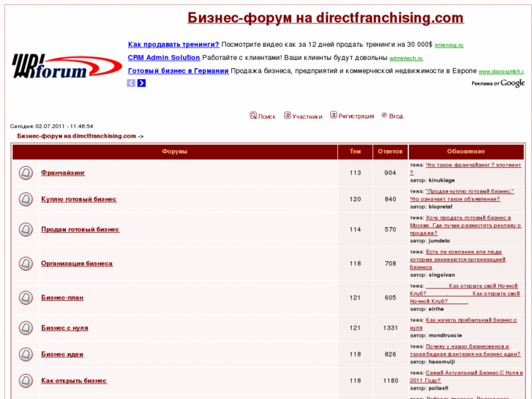Follow the admintech.ru ad URL

(406, 59)
